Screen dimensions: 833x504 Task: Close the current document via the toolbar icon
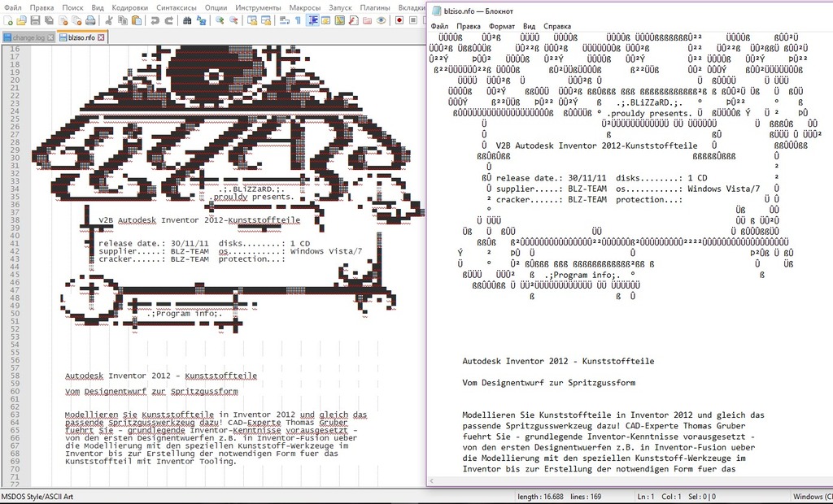[63, 20]
